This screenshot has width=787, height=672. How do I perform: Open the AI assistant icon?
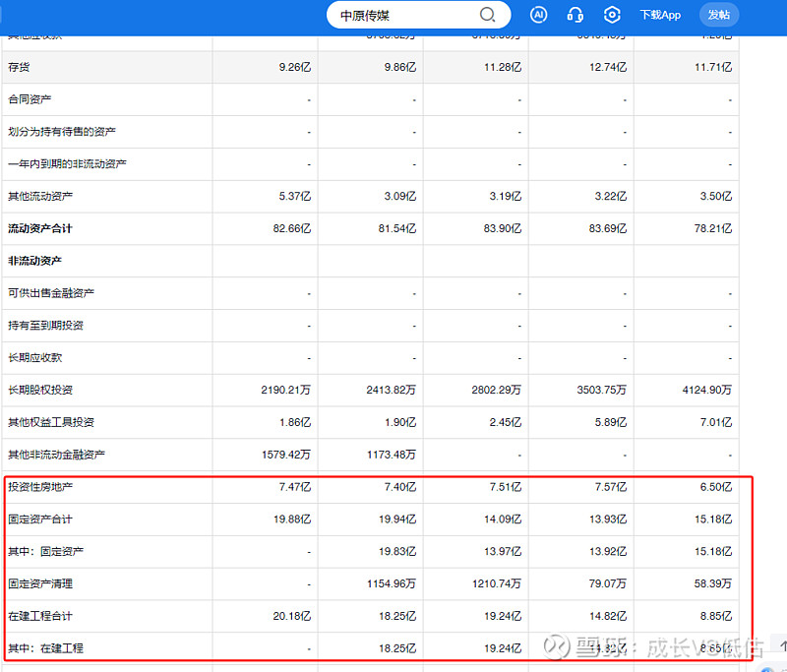coord(538,15)
